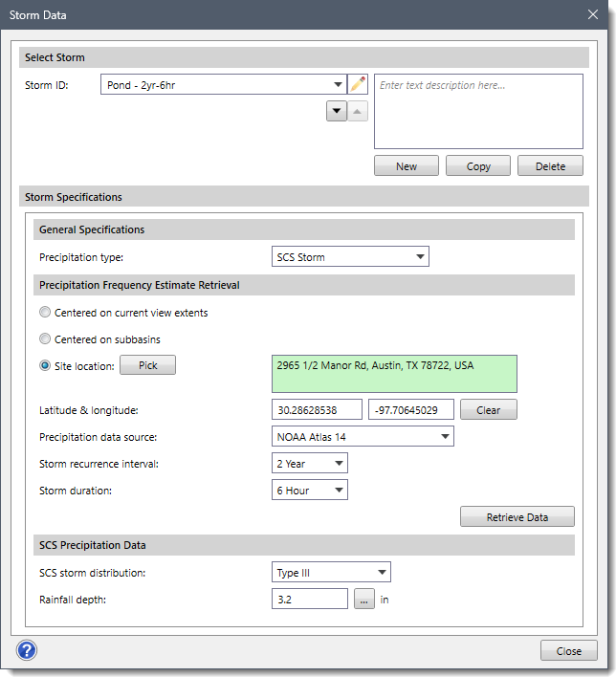Click the Close button at bottom

click(x=569, y=650)
